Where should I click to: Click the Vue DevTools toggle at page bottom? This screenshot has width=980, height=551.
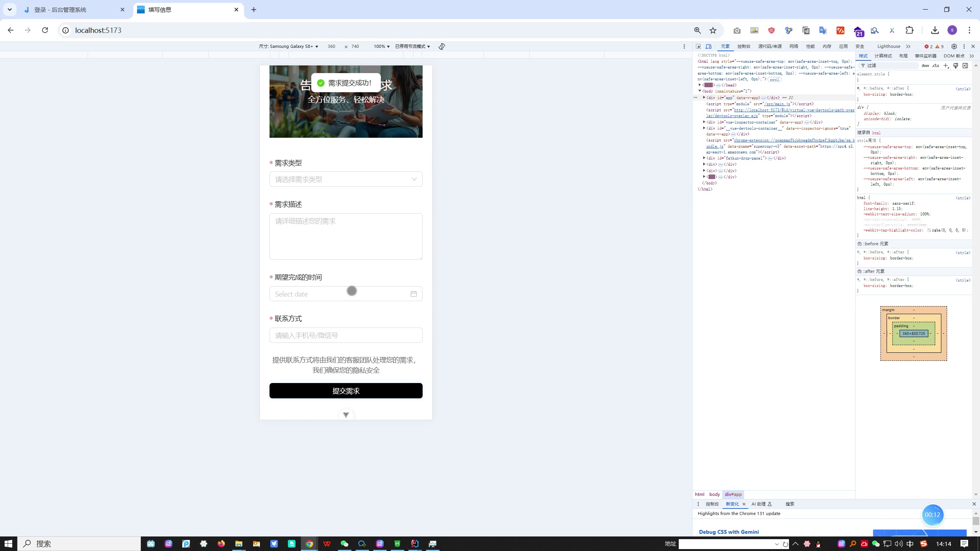(346, 415)
